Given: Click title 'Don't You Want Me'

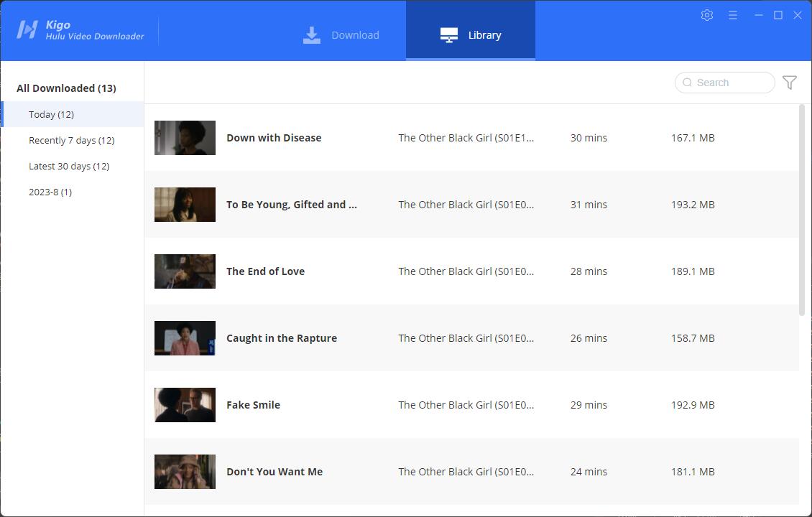Looking at the screenshot, I should coord(274,472).
